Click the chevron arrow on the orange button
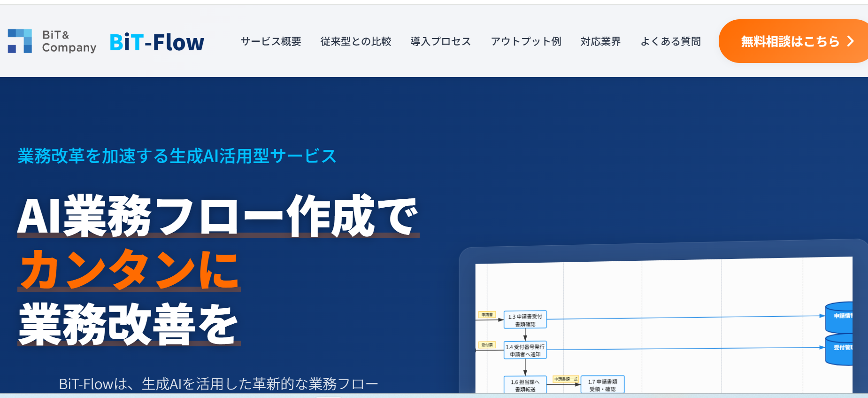This screenshot has width=868, height=398. (850, 41)
